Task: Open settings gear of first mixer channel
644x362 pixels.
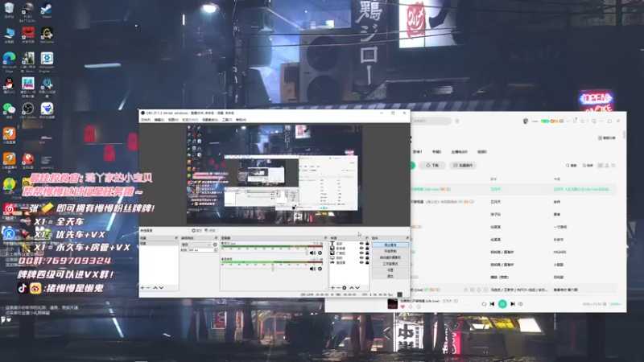Action: coord(320,253)
